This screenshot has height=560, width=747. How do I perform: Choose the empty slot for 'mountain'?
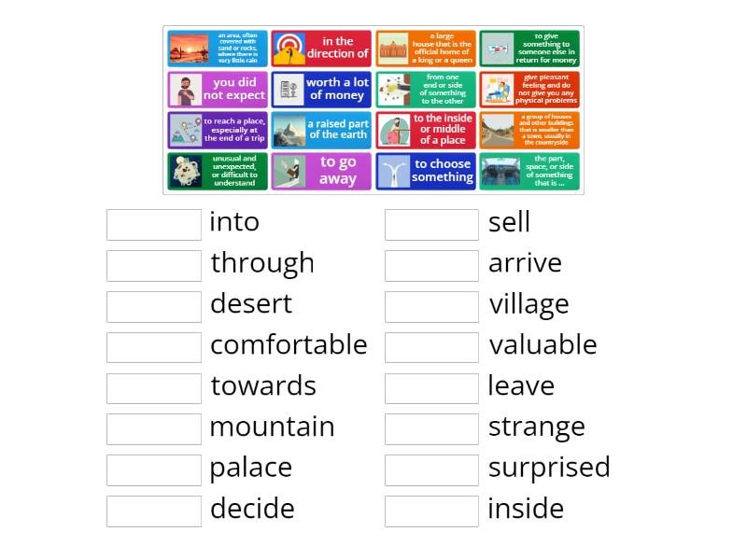click(x=154, y=429)
